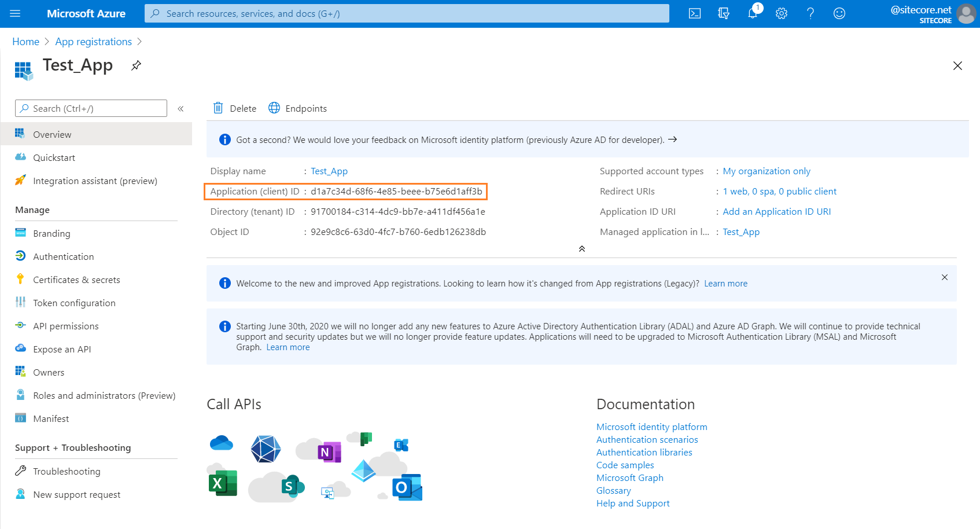The image size is (980, 529).
Task: Open Authentication scenarios documentation
Action: click(x=647, y=439)
